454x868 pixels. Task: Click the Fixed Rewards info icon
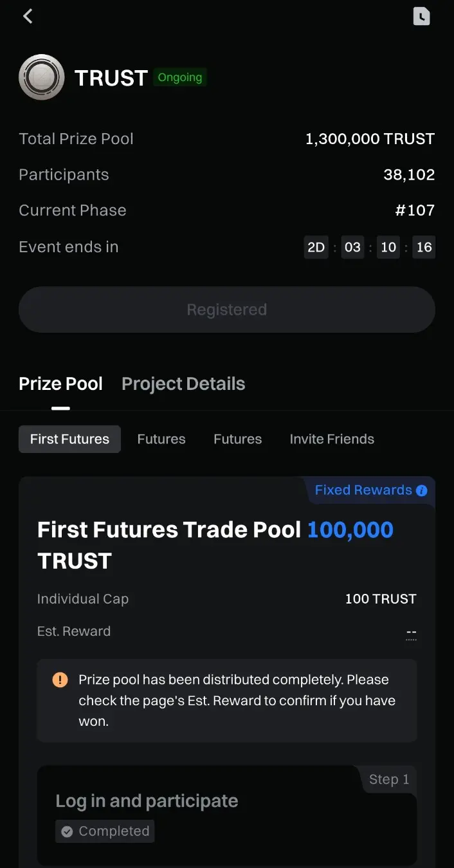click(x=422, y=490)
